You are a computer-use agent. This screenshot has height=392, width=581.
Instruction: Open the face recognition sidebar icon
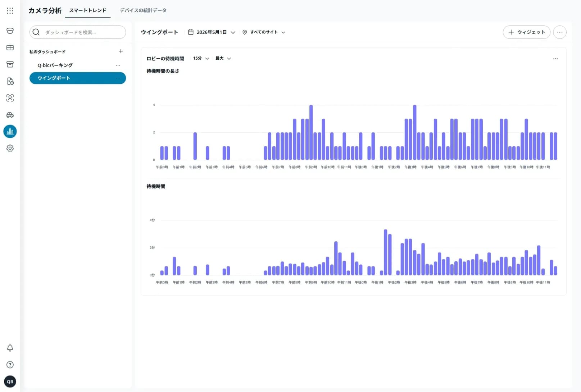tap(10, 98)
